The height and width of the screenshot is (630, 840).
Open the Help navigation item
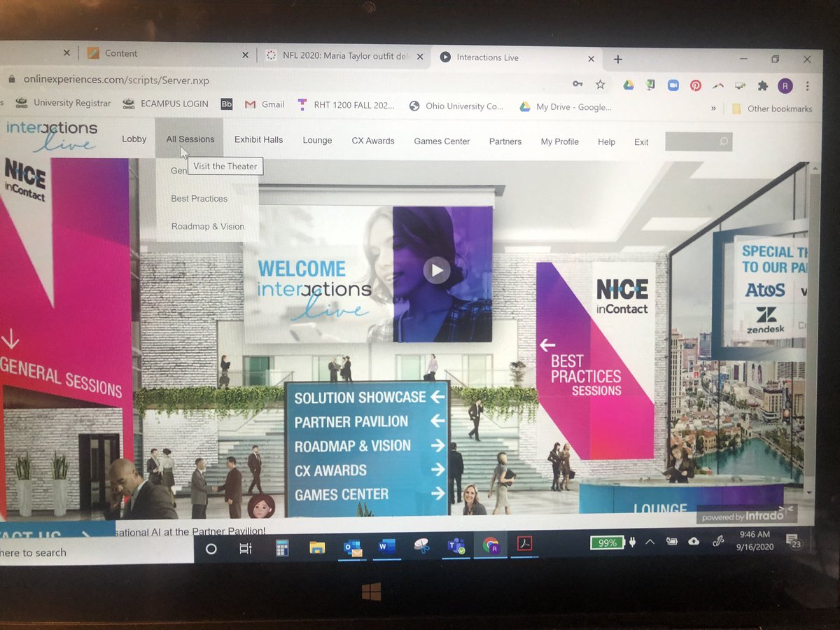[607, 142]
